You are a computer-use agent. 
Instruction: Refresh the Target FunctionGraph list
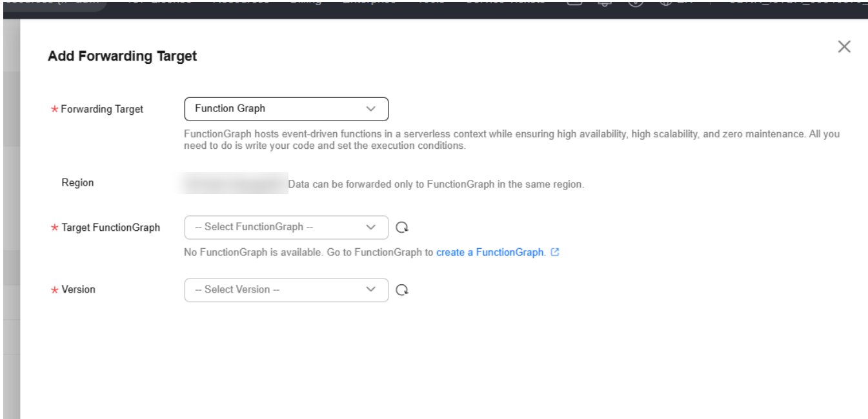click(x=403, y=227)
